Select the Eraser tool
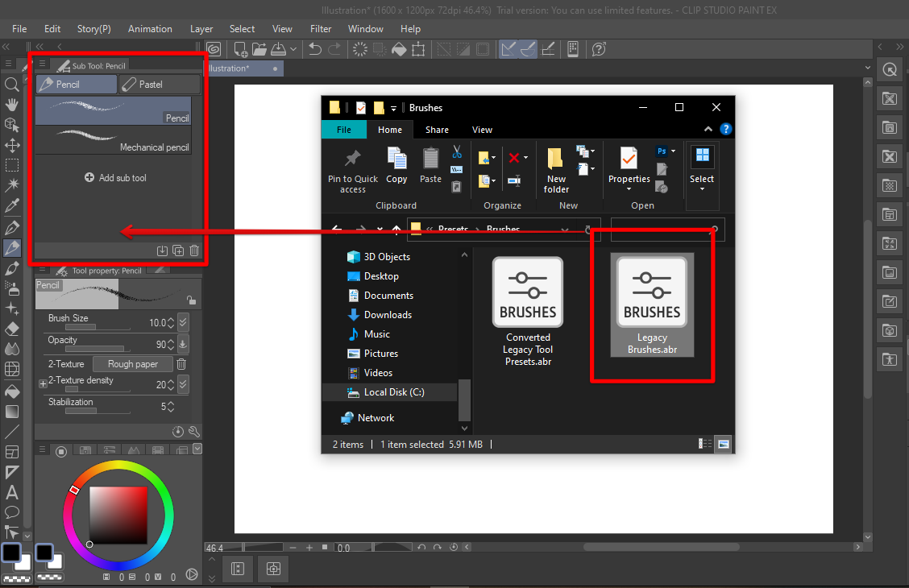This screenshot has width=909, height=588. point(12,329)
